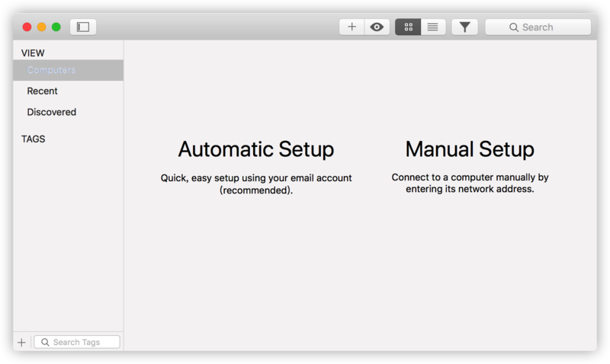Click the magnifier icon in main Search

[x=513, y=27]
